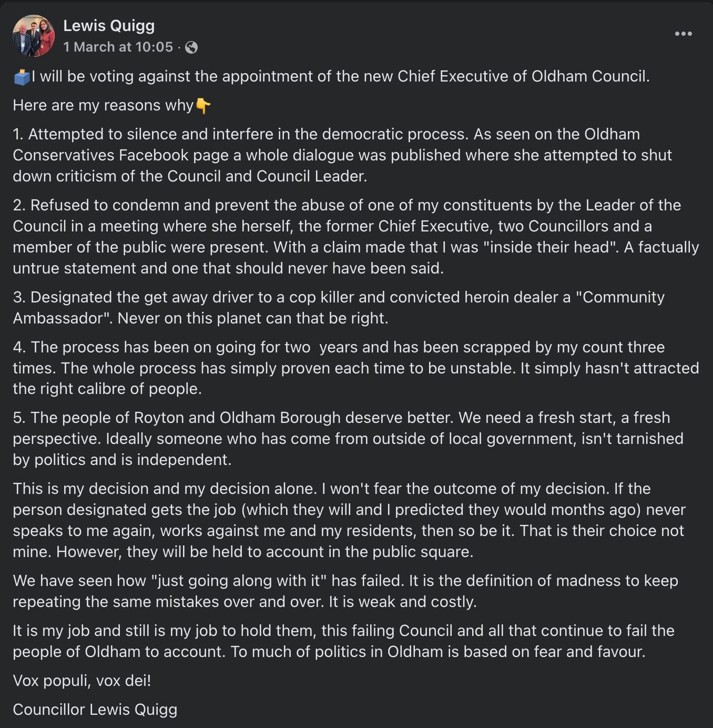Click the ballot box emoji at post start

point(22,77)
